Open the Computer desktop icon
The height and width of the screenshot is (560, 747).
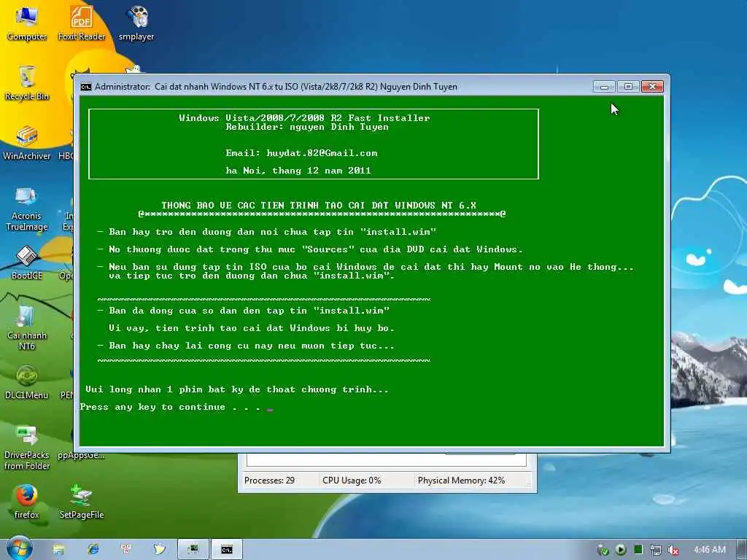point(27,23)
